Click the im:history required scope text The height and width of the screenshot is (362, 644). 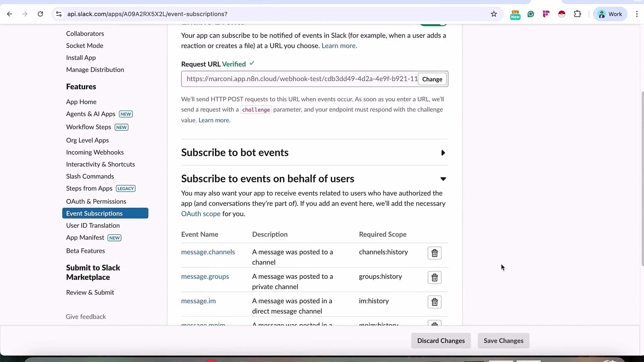pos(374,301)
